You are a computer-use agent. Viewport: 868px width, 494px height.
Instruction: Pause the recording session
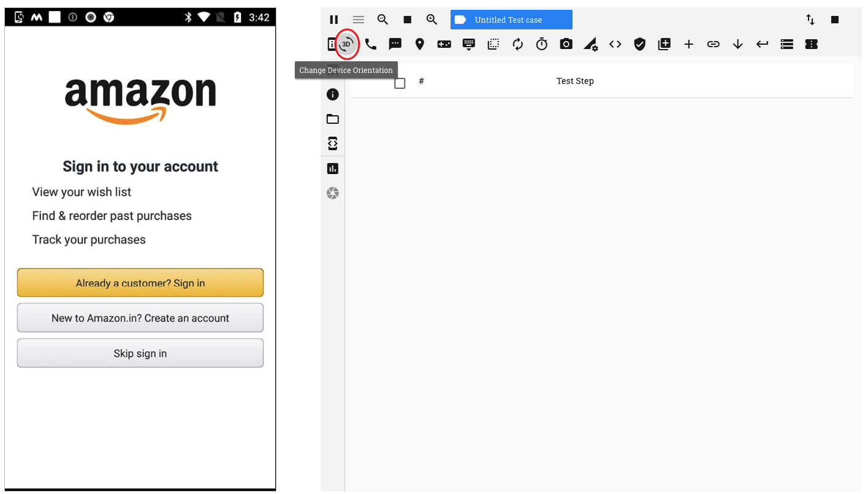tap(334, 20)
